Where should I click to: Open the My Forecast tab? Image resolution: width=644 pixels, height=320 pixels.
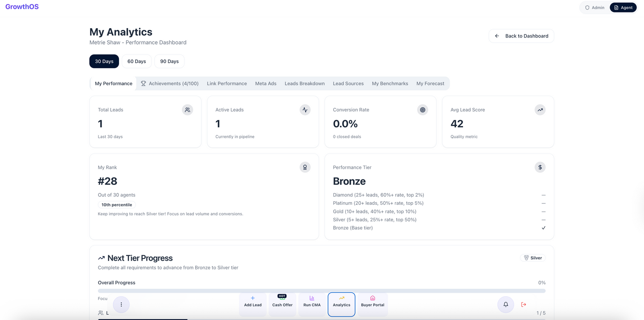430,83
